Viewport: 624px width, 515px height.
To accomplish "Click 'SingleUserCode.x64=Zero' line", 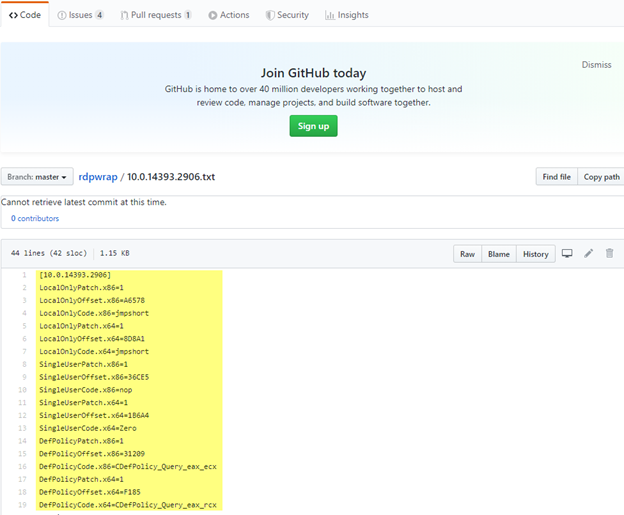I will click(88, 428).
